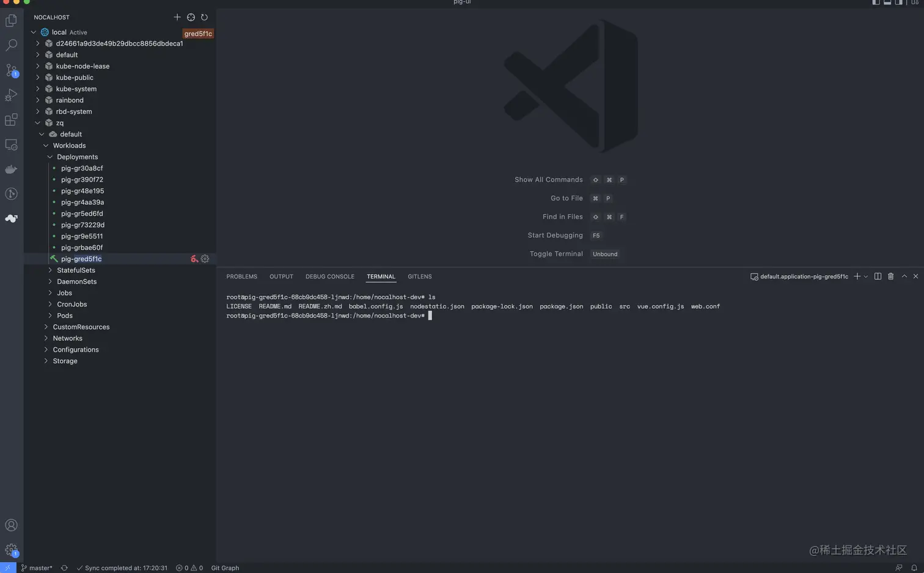Image resolution: width=924 pixels, height=573 pixels.
Task: Select deployment pig-gr390f72
Action: coord(82,179)
